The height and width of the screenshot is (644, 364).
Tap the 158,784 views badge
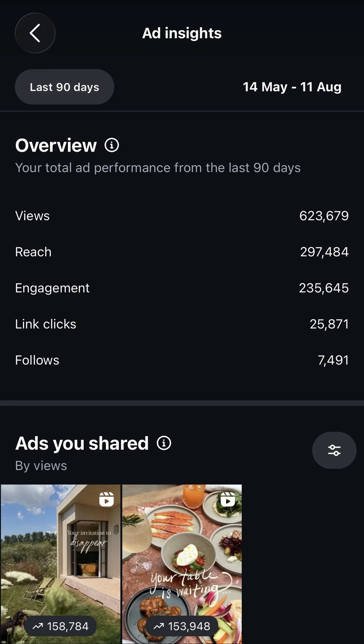61,626
